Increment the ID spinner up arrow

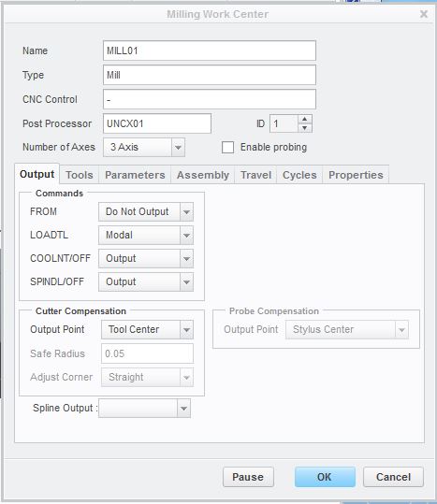click(x=305, y=120)
